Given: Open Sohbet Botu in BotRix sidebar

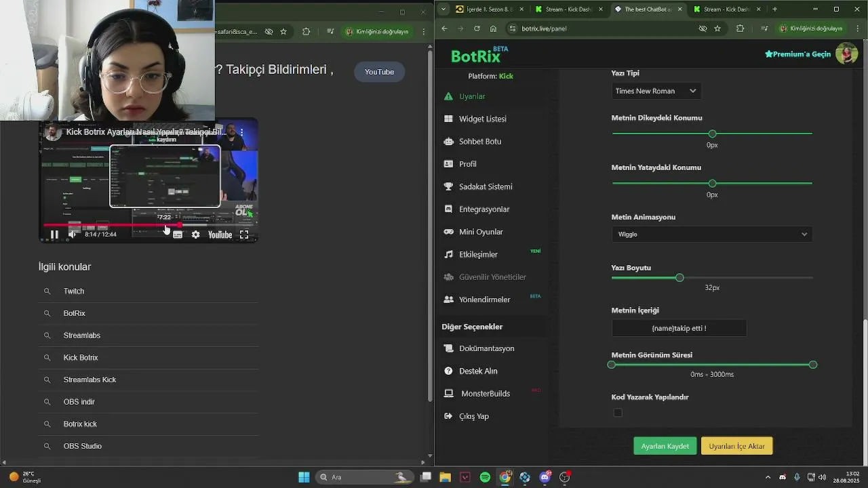Looking at the screenshot, I should click(479, 142).
